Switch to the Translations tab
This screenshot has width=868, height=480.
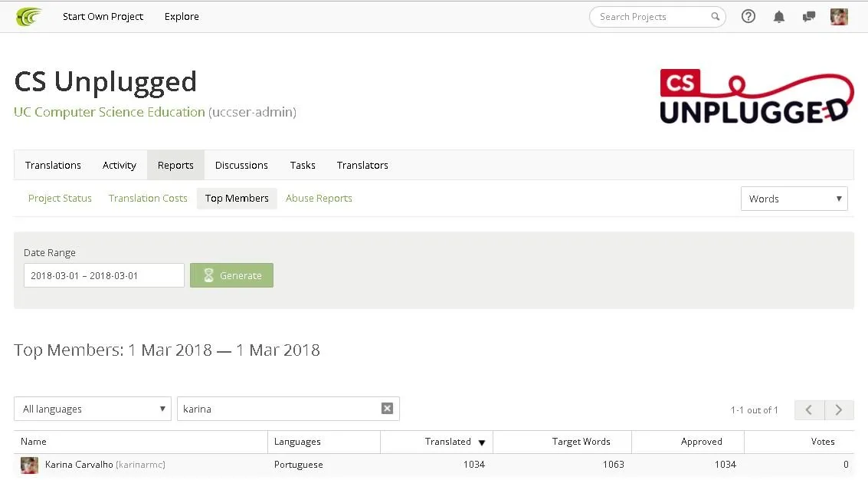53,165
